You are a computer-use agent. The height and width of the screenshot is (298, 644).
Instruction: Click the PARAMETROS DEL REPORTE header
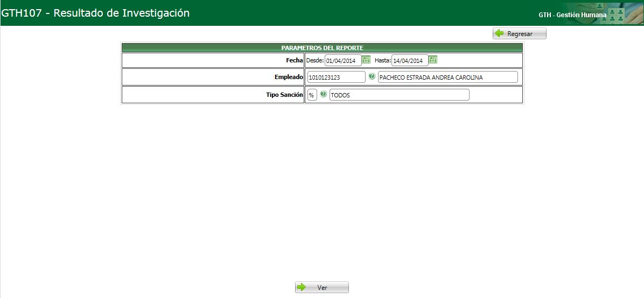322,48
